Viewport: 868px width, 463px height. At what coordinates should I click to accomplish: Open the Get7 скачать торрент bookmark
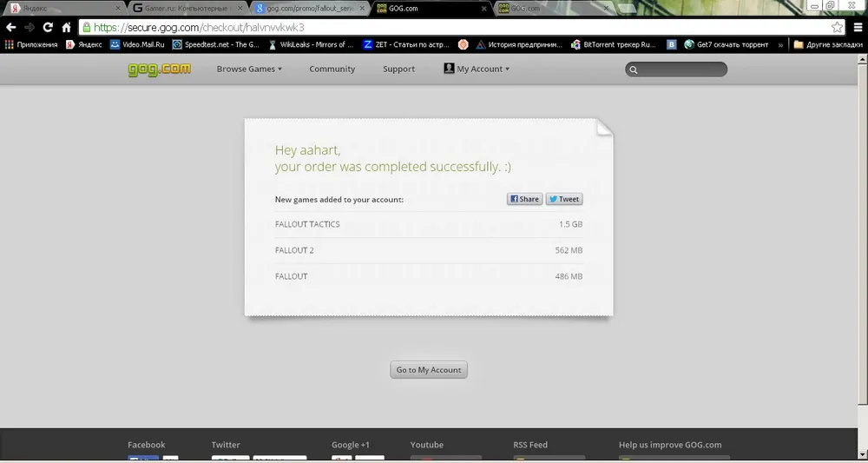pos(727,45)
